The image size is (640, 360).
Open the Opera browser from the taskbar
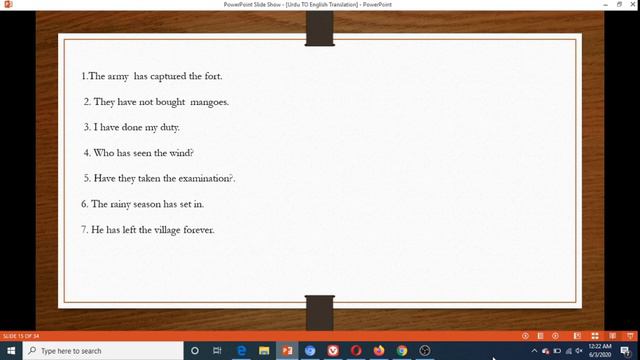click(x=356, y=351)
